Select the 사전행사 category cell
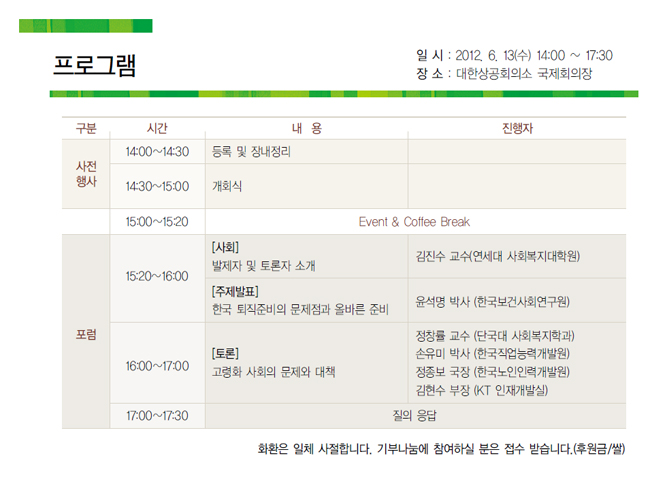670x477 pixels. pyautogui.click(x=86, y=174)
